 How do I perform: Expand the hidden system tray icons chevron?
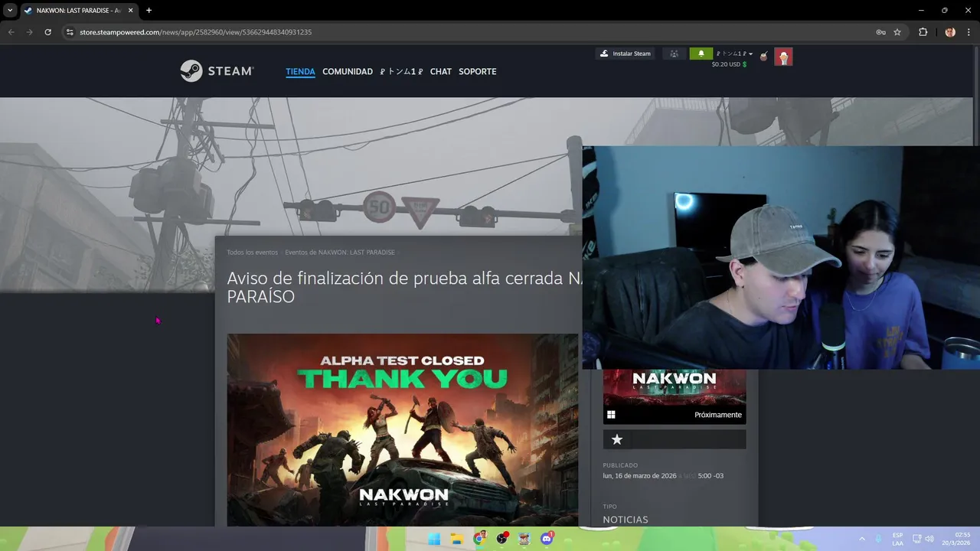pyautogui.click(x=862, y=539)
